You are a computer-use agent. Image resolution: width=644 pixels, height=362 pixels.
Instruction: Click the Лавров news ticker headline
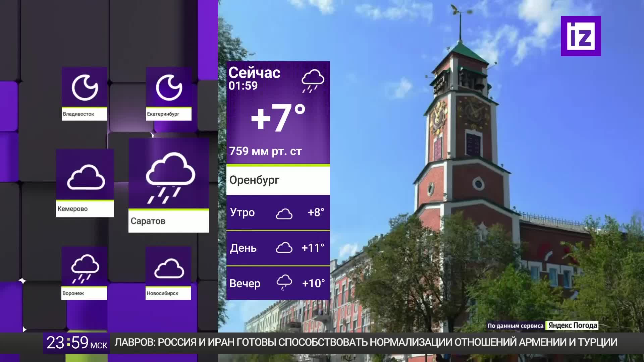(366, 342)
